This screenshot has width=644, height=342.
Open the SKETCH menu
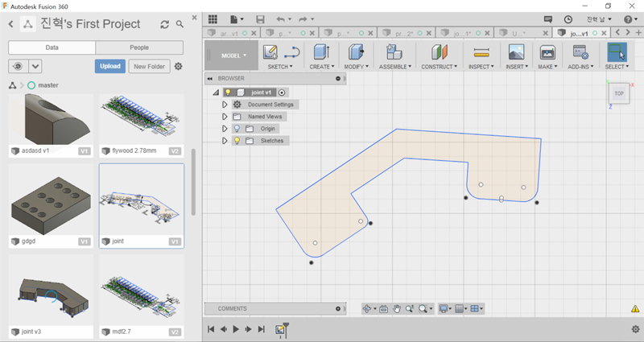(x=280, y=67)
